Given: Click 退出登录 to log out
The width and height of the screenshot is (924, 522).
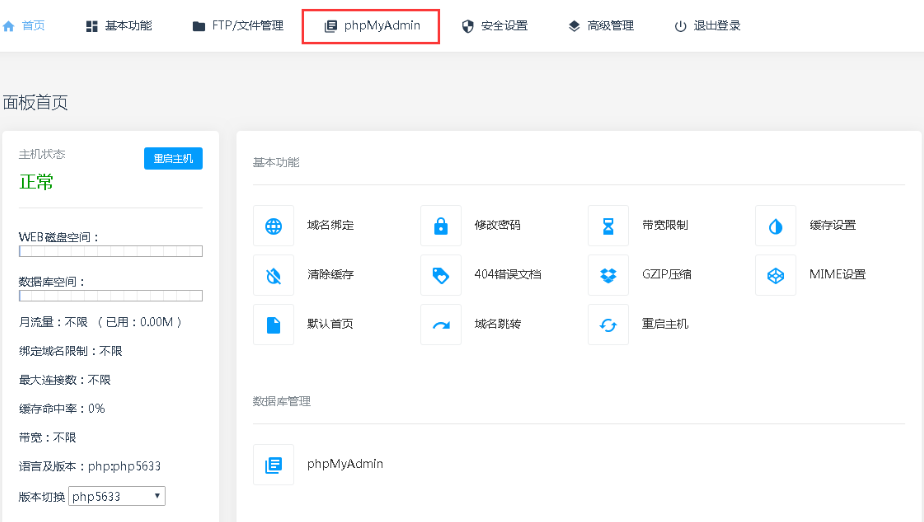Looking at the screenshot, I should click(x=717, y=25).
